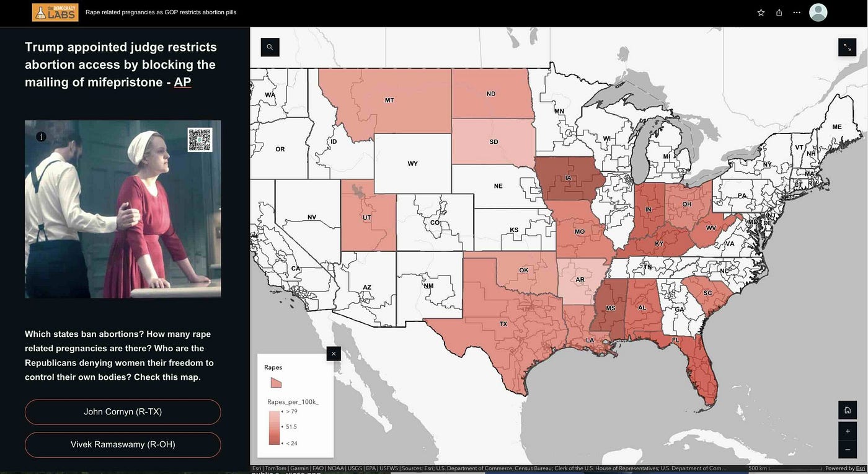Select Nevada labeled NV on map
The width and height of the screenshot is (868, 474).
312,217
